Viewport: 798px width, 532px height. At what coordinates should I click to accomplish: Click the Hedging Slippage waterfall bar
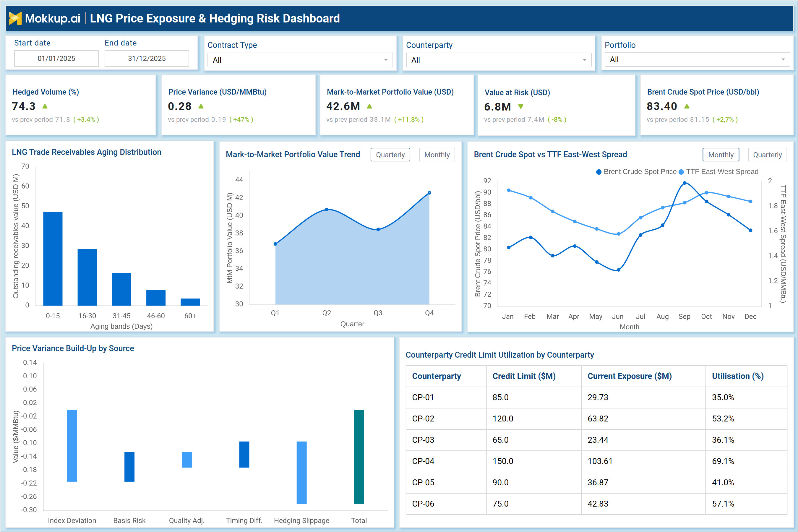(302, 473)
